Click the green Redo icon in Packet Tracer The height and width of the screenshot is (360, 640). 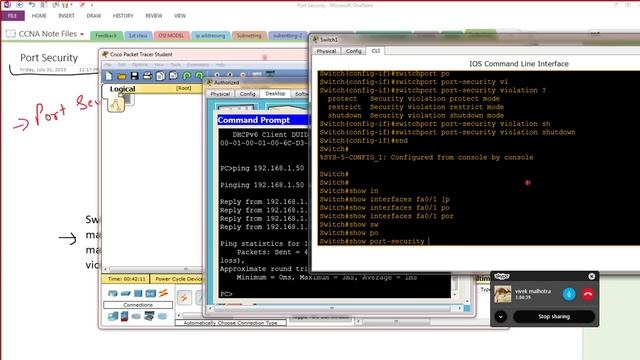coord(199,76)
